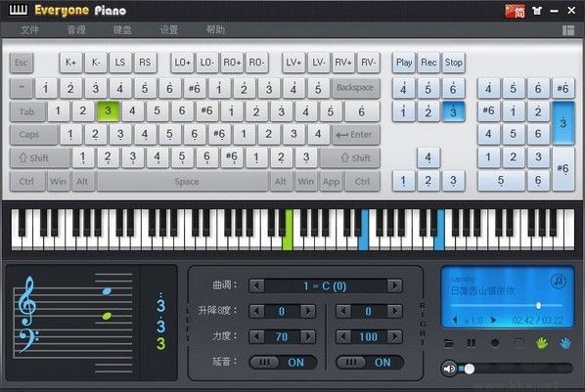Click the Backspace key
Viewport: 585px width, 392px height.
355,88
